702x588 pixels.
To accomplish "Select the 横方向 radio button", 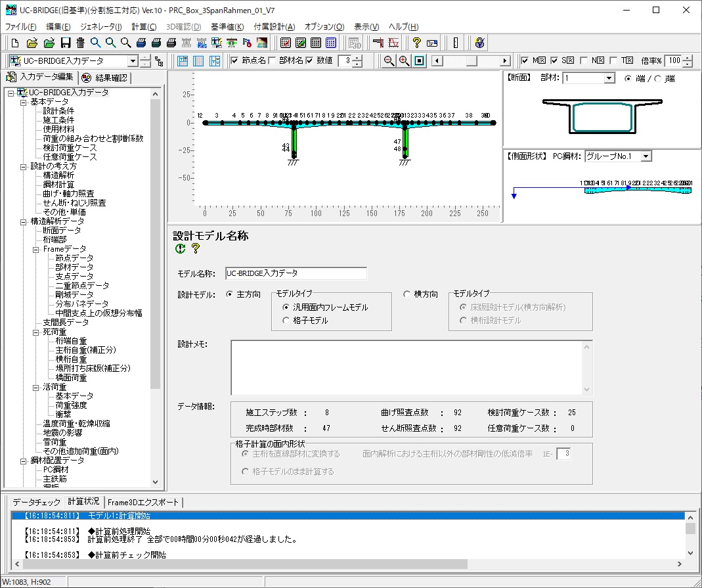I will (406, 294).
